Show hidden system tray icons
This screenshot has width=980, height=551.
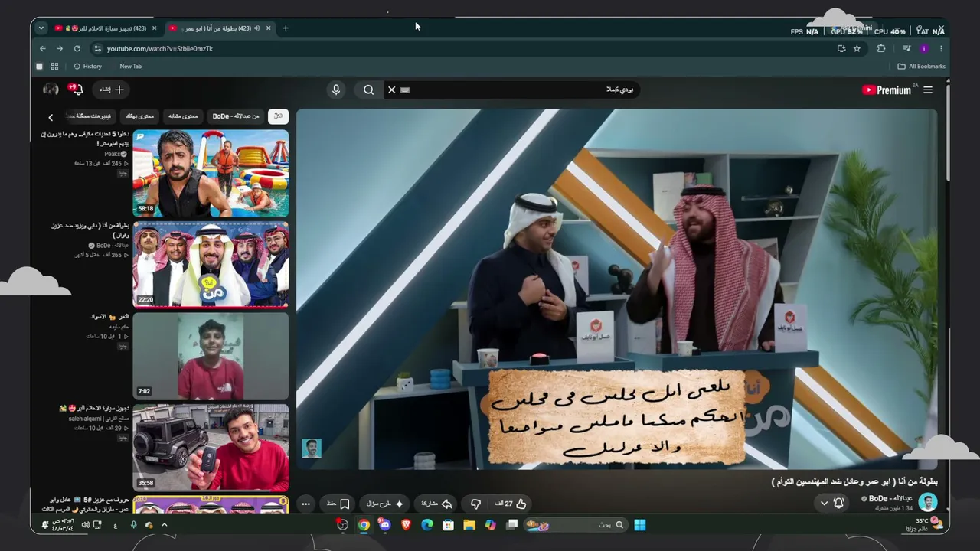164,525
